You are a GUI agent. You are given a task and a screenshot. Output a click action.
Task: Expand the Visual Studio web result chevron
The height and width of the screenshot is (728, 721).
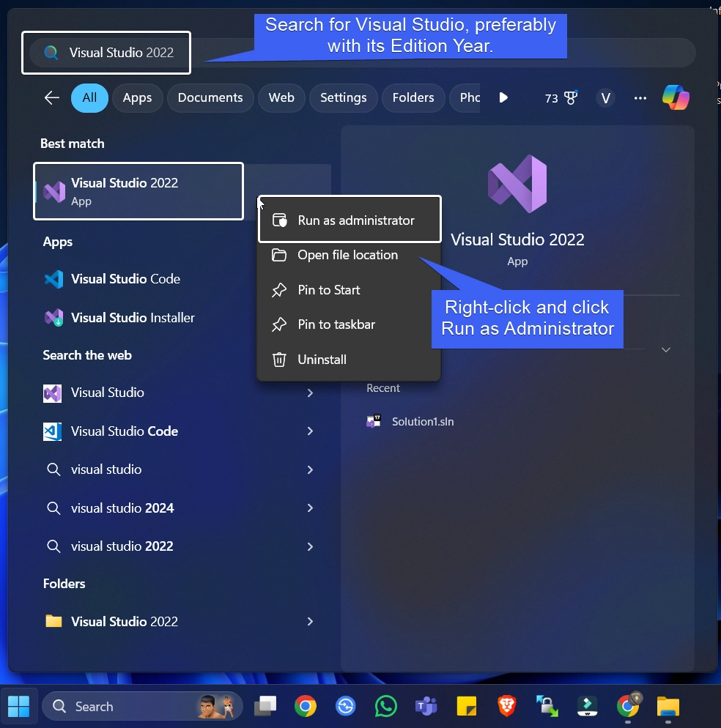click(x=310, y=393)
